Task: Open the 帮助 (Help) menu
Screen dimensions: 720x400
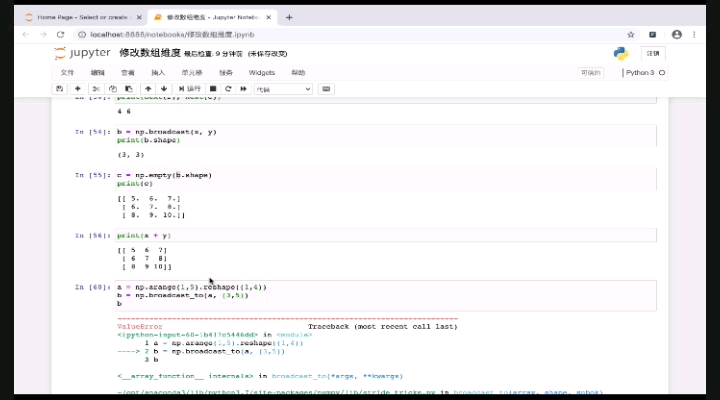Action: click(x=298, y=73)
